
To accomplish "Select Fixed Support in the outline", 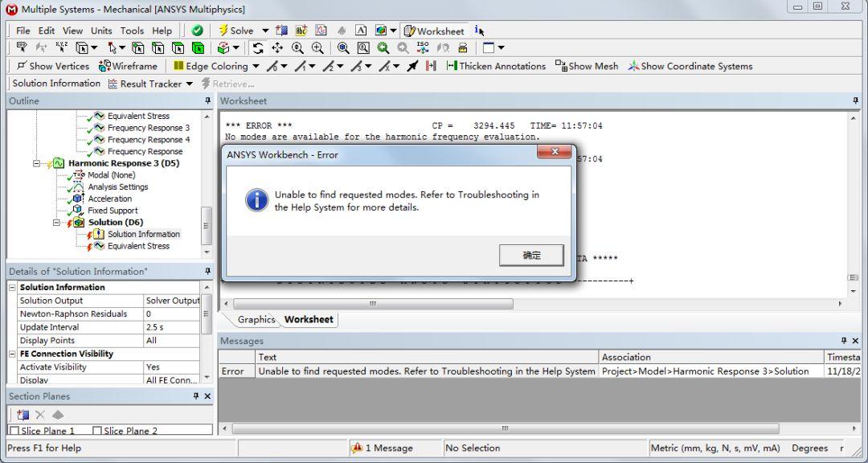I will 113,211.
